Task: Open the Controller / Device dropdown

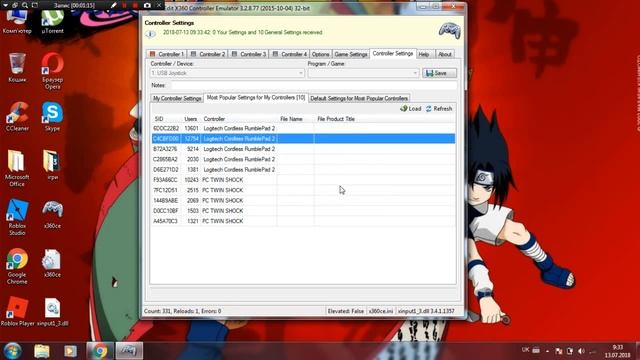Action: 227,73
